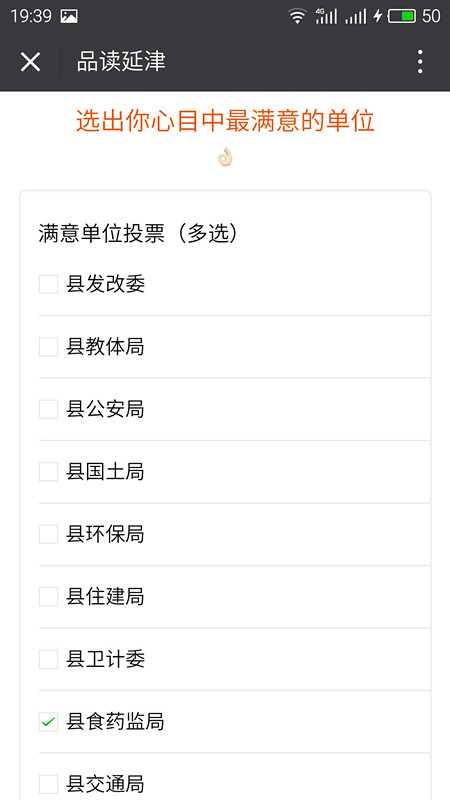The image size is (450, 800).
Task: Tap the 4G signal strength icon
Action: tap(326, 16)
